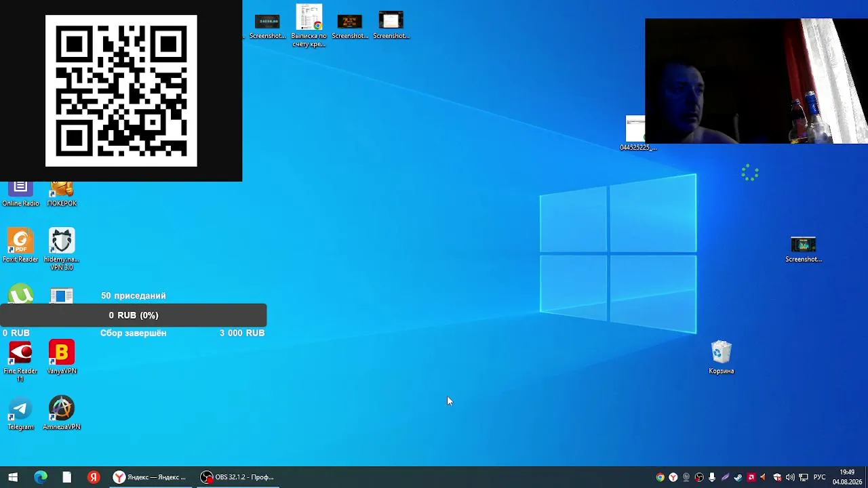
Task: Click the red AMD software tray icon
Action: (x=751, y=477)
